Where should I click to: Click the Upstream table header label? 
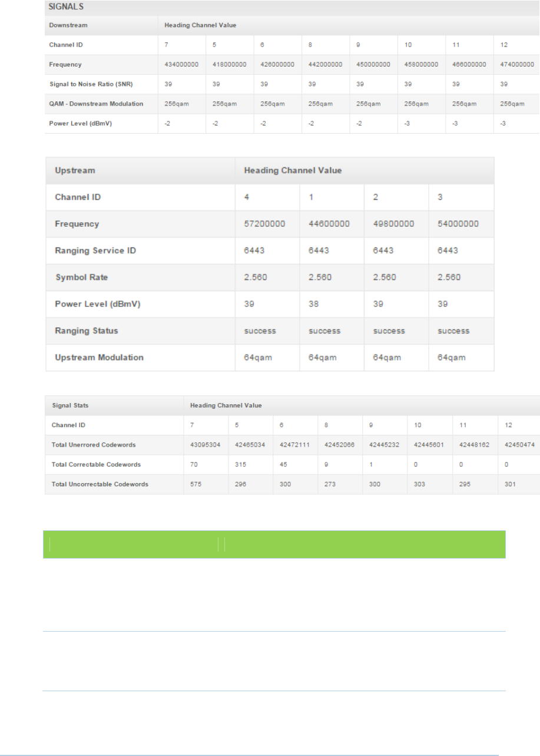coord(75,170)
